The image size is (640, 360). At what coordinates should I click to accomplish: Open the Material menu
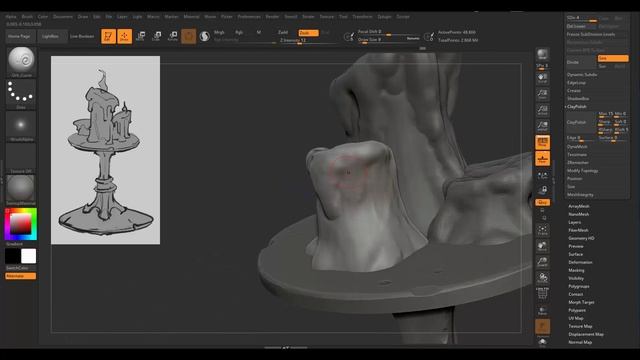click(x=191, y=17)
